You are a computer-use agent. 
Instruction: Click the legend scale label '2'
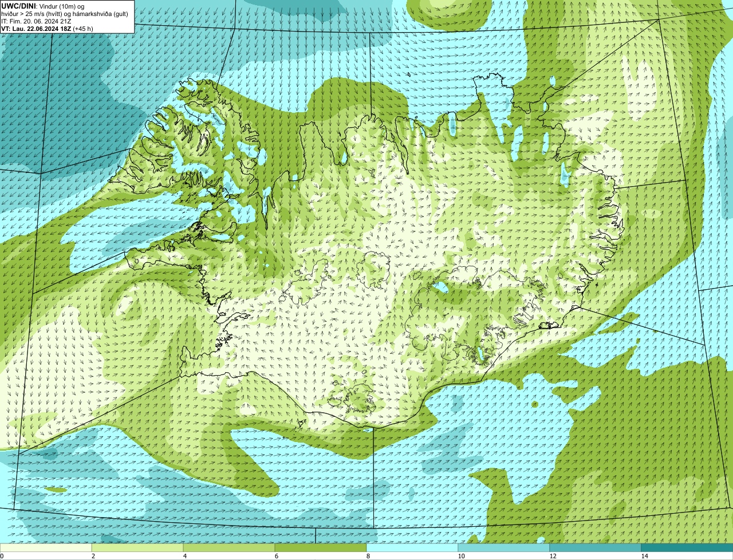pos(93,556)
